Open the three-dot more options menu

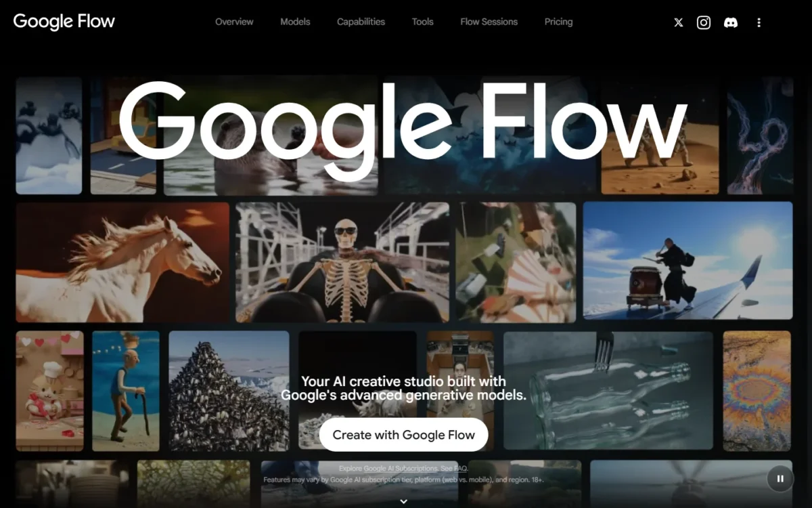759,22
